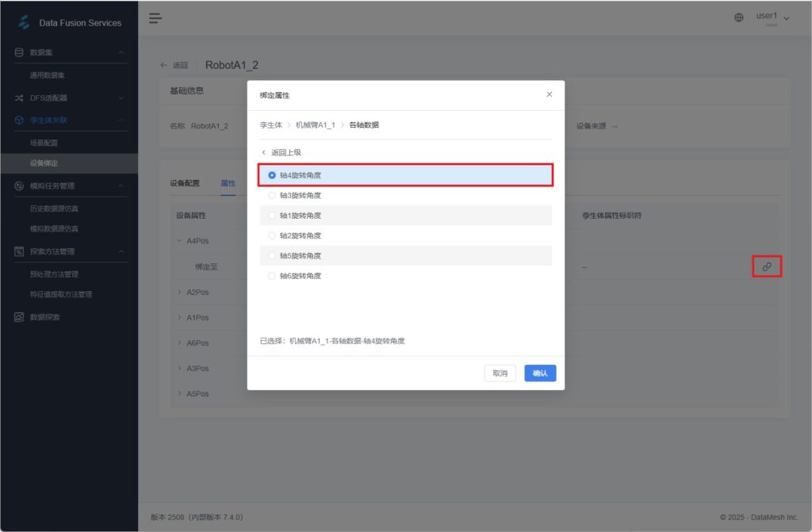
Task: Click the 设备属性 column header
Action: pos(191,216)
